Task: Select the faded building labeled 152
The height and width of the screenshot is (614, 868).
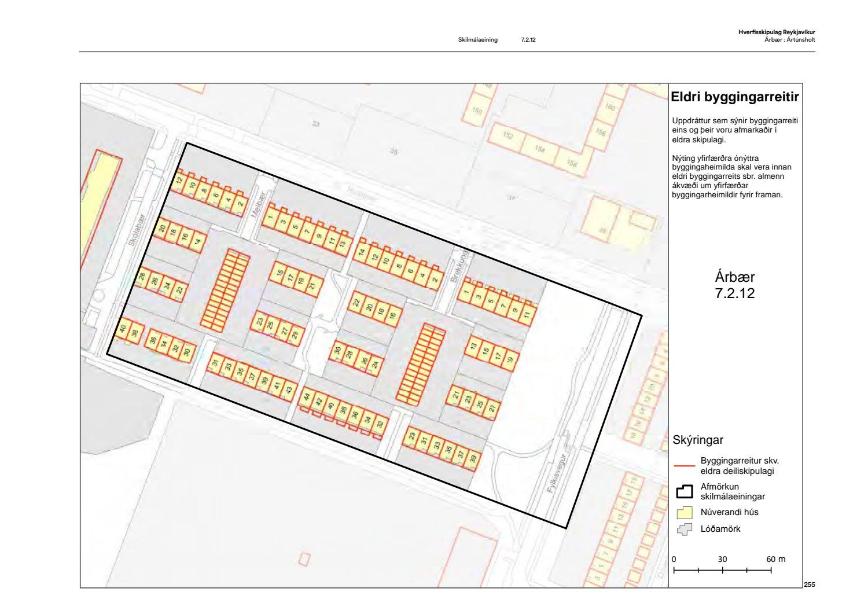Action: pos(507,135)
